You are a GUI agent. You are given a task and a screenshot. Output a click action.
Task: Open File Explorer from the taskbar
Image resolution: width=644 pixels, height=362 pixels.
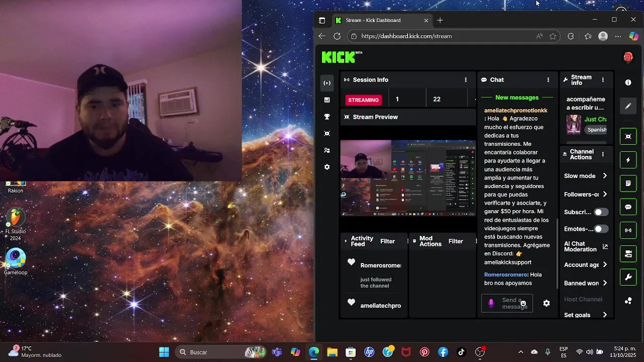(332, 352)
